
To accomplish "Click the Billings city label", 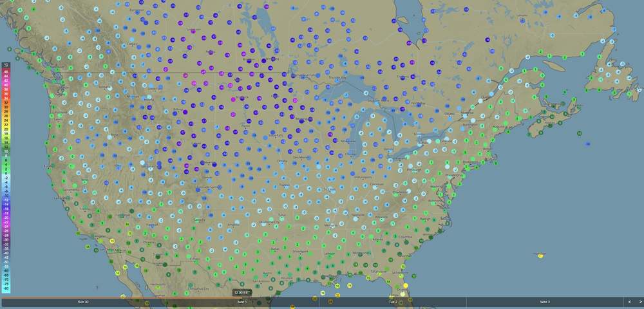I will [x=178, y=109].
